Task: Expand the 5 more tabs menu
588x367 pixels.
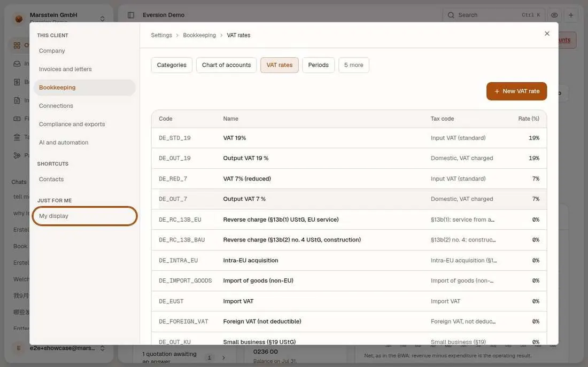Action: 354,65
